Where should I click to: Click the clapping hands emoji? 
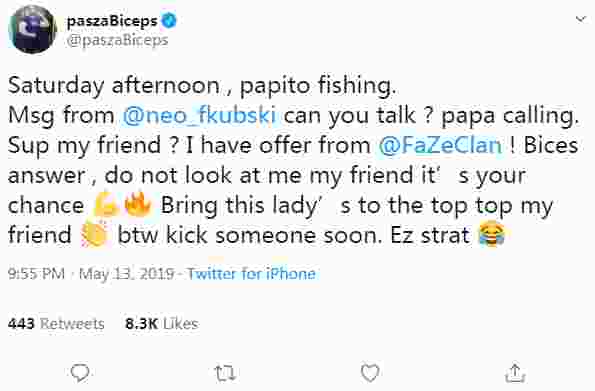pos(94,233)
